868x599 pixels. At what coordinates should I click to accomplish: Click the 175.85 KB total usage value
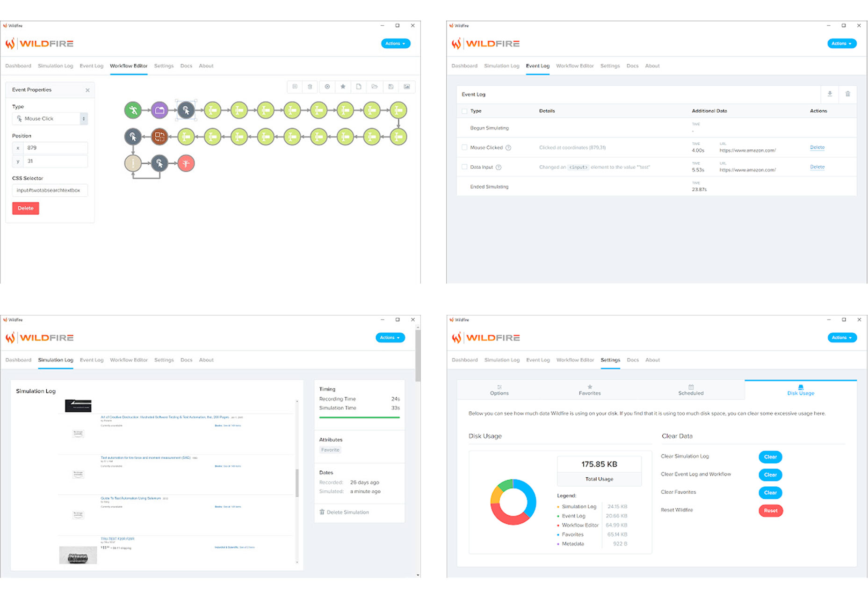pos(599,464)
